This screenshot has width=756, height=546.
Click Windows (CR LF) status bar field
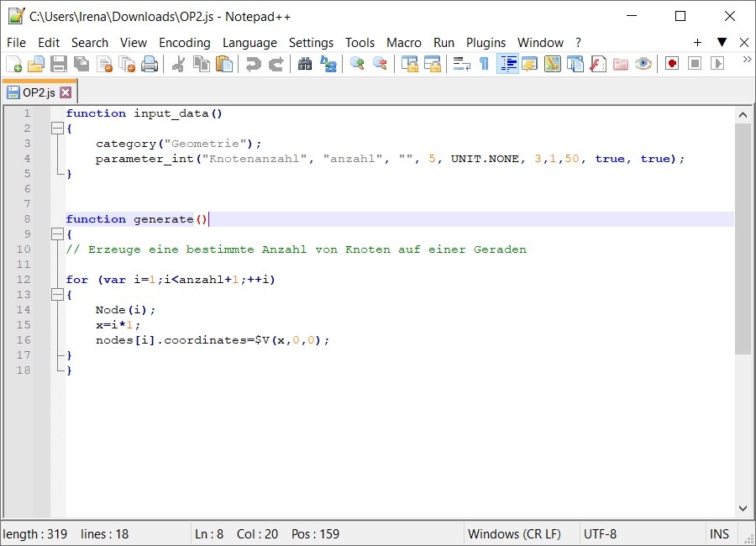[514, 534]
